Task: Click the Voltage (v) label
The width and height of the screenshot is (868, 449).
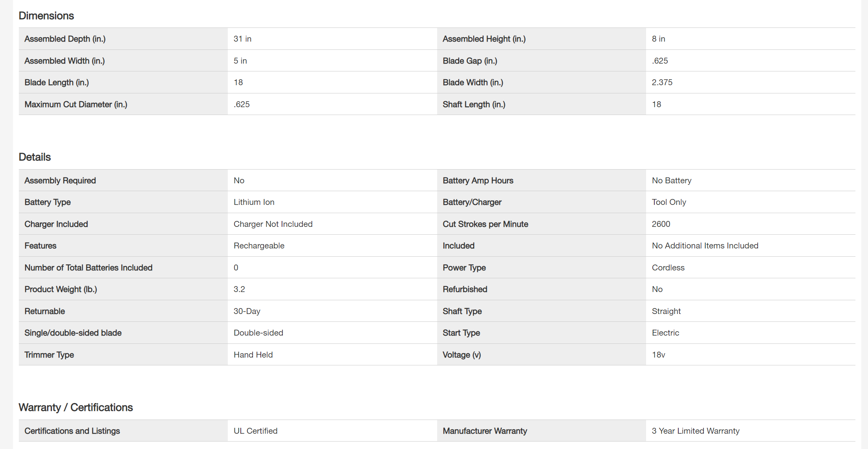Action: click(461, 355)
